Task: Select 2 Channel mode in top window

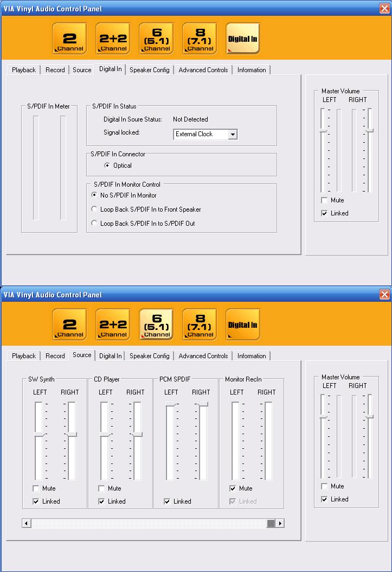Action: coord(69,39)
